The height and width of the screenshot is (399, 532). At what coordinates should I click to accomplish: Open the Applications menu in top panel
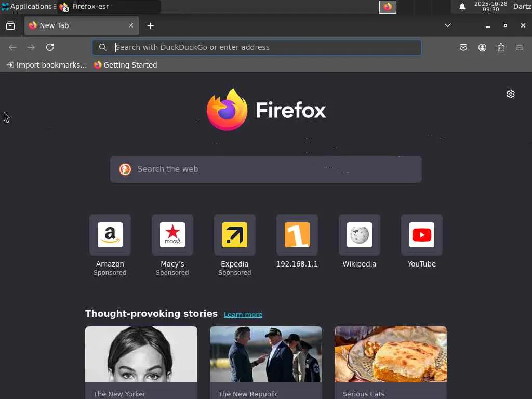28,6
